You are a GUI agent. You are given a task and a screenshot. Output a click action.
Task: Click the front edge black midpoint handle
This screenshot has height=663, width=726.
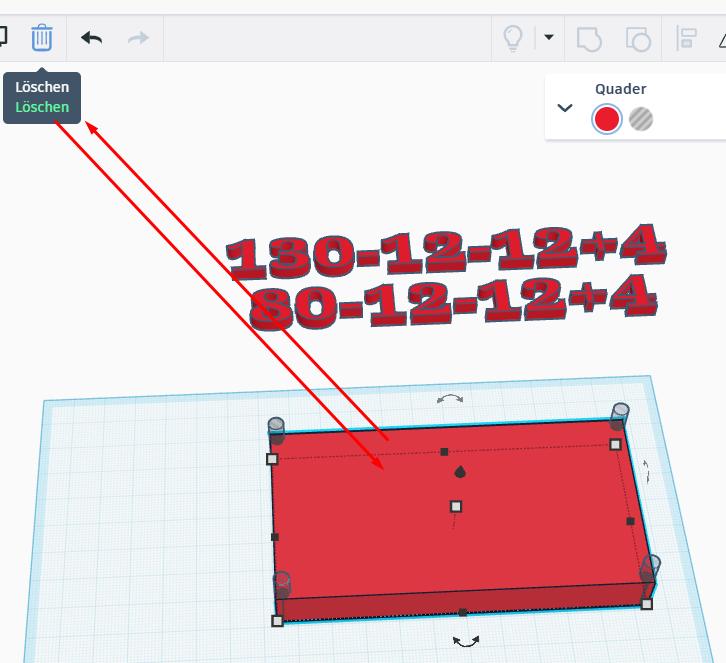(x=463, y=613)
